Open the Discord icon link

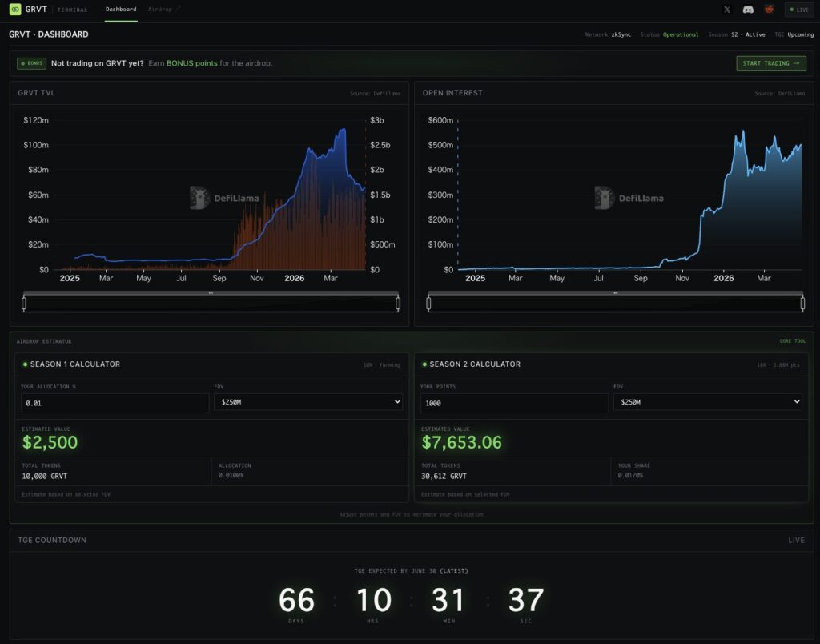[748, 10]
